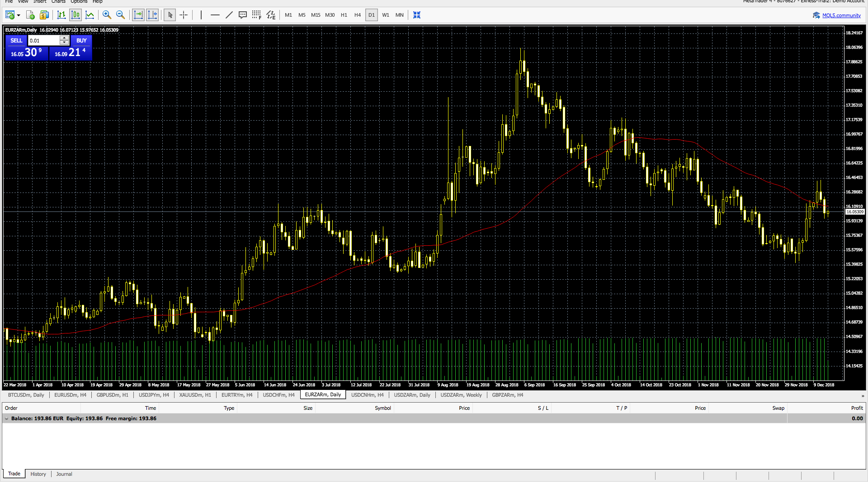Select the horizontal line tool
Image resolution: width=868 pixels, height=488 pixels.
tap(215, 15)
